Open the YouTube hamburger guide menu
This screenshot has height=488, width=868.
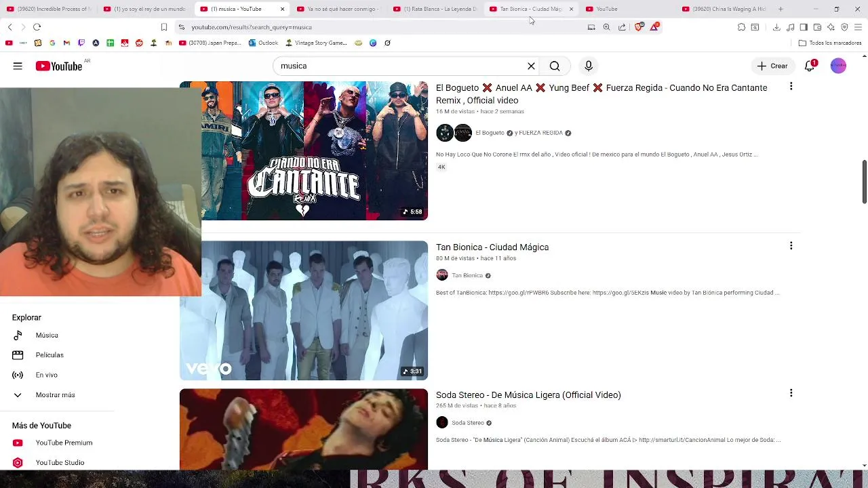tap(18, 66)
